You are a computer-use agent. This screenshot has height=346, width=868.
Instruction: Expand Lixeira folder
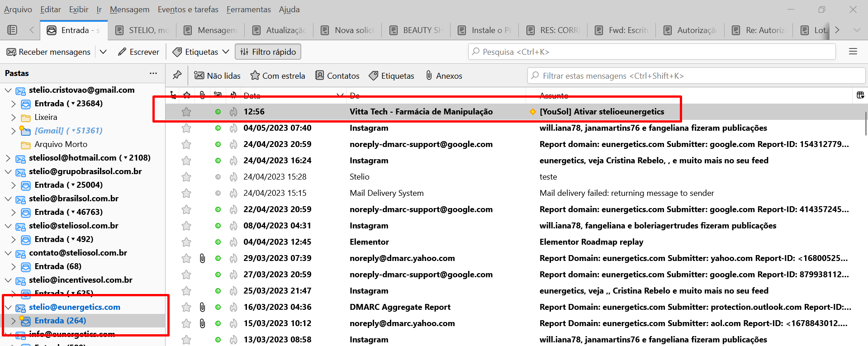pyautogui.click(x=14, y=117)
